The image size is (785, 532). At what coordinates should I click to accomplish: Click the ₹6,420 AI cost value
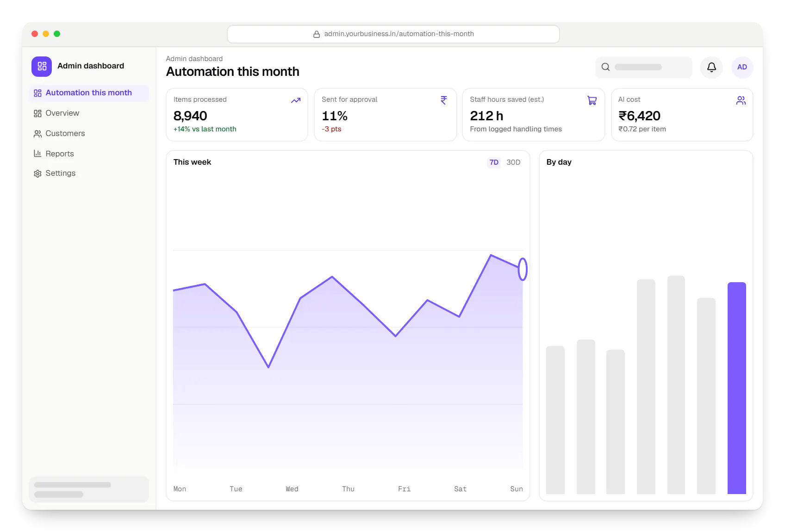pyautogui.click(x=639, y=116)
